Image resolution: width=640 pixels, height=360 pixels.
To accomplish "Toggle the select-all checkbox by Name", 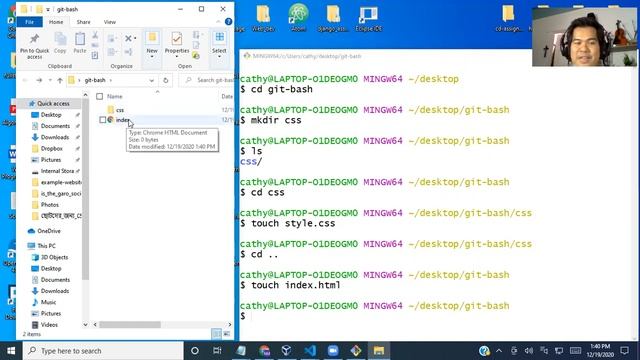I will click(100, 97).
